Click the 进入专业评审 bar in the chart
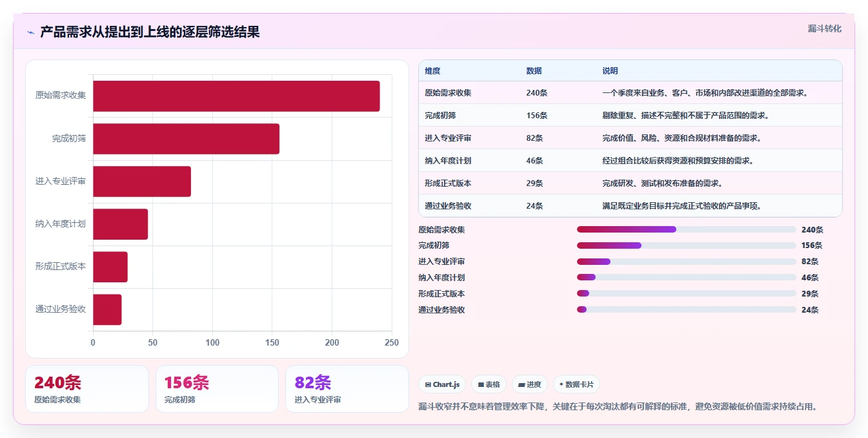 (142, 182)
